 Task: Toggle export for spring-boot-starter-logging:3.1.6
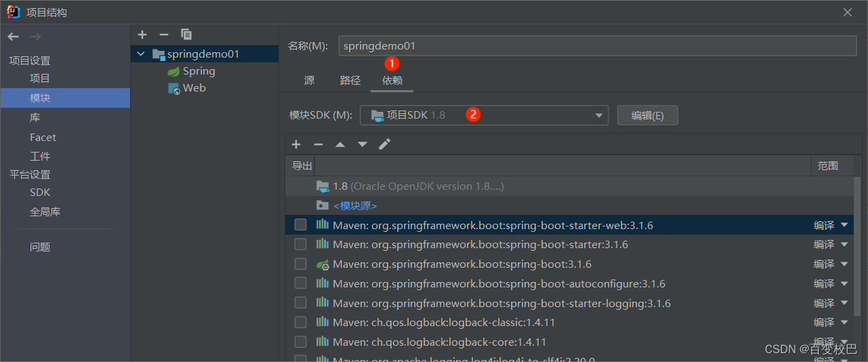pyautogui.click(x=300, y=303)
